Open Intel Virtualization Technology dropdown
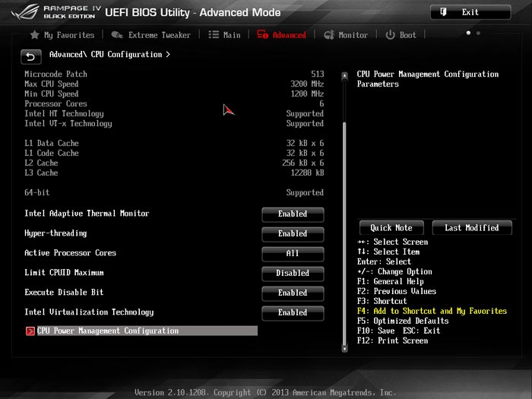The width and height of the screenshot is (532, 399). pyautogui.click(x=293, y=312)
